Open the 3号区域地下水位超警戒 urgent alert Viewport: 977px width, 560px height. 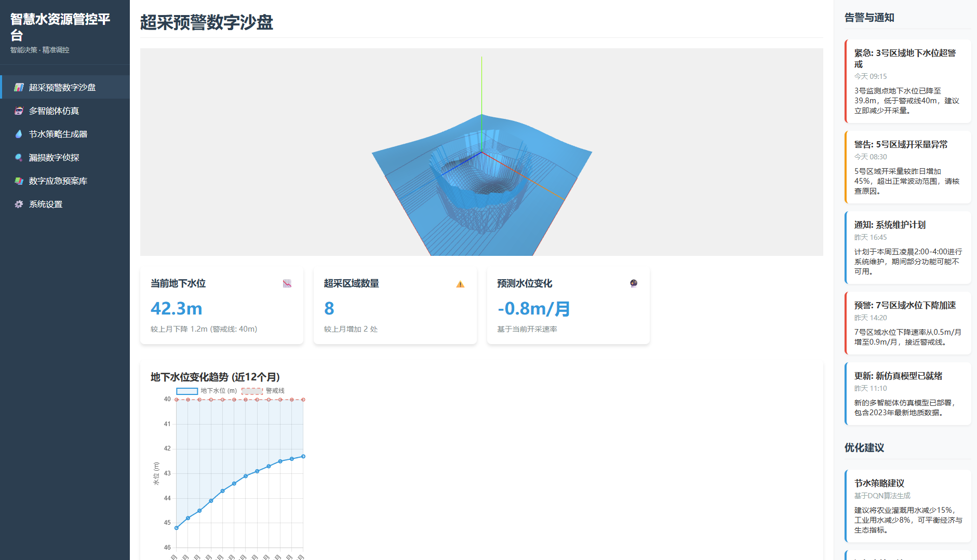pos(907,81)
